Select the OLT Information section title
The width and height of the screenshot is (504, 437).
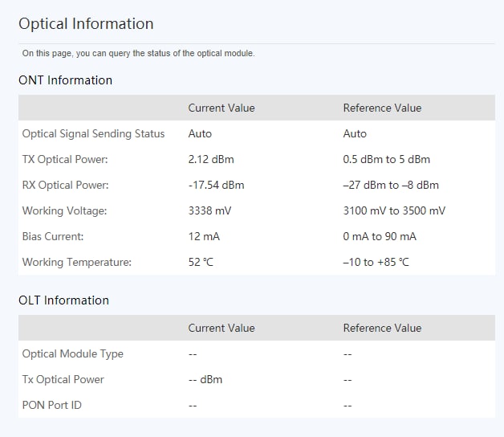63,300
